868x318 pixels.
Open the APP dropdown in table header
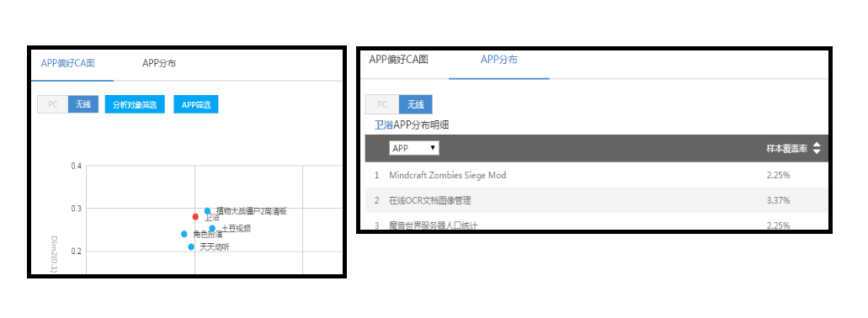pos(414,148)
